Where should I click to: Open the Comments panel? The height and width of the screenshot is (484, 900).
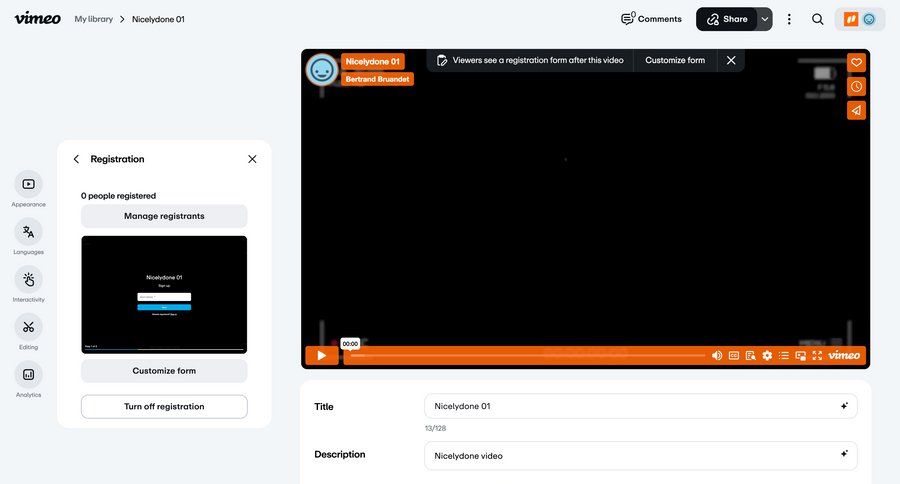(x=651, y=19)
